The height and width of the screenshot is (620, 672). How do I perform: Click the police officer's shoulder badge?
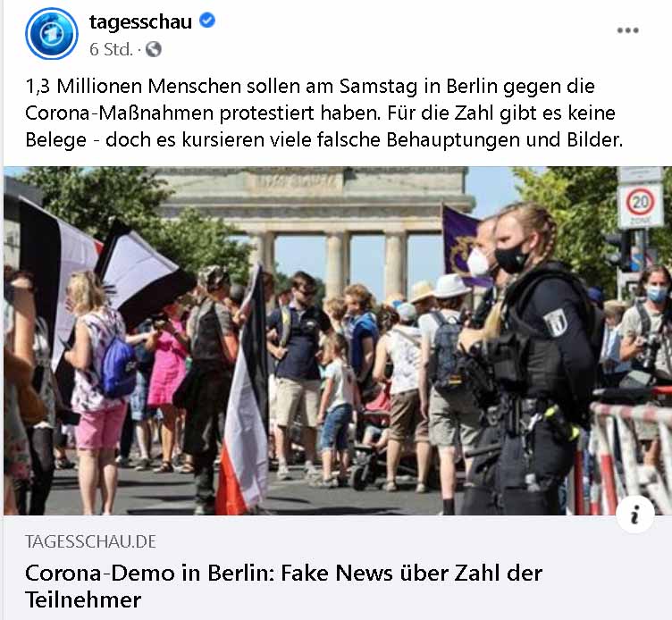pos(556,323)
